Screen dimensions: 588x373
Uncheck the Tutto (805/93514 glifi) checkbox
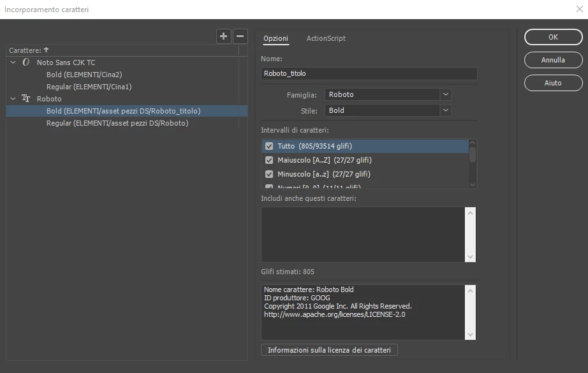(x=269, y=146)
